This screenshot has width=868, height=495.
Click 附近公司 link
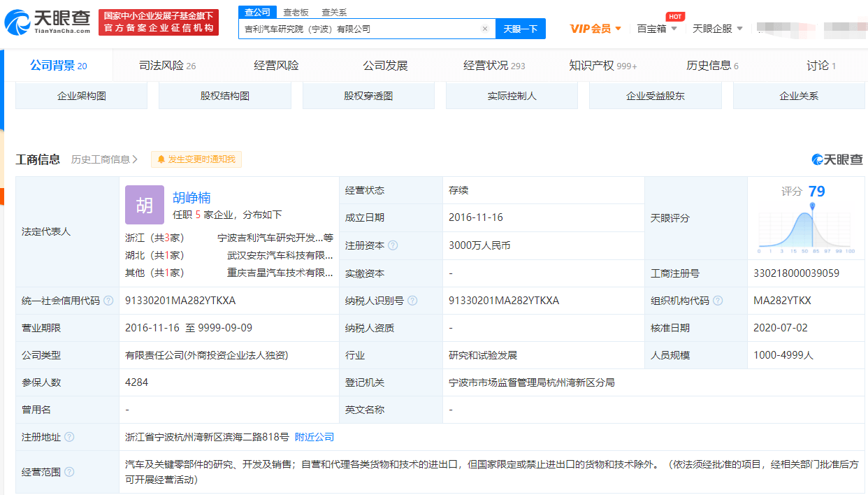[x=314, y=437]
